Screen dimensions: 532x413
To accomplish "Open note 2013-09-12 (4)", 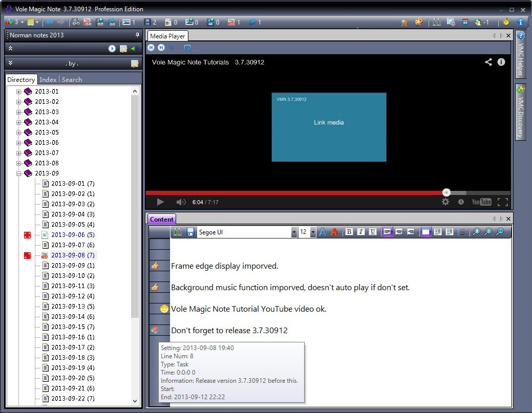I will pos(73,296).
